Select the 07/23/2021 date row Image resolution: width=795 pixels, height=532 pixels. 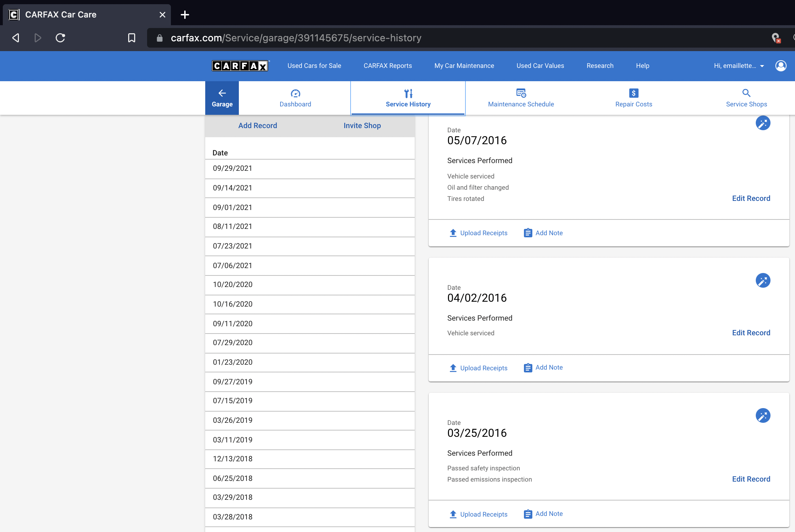[310, 246]
